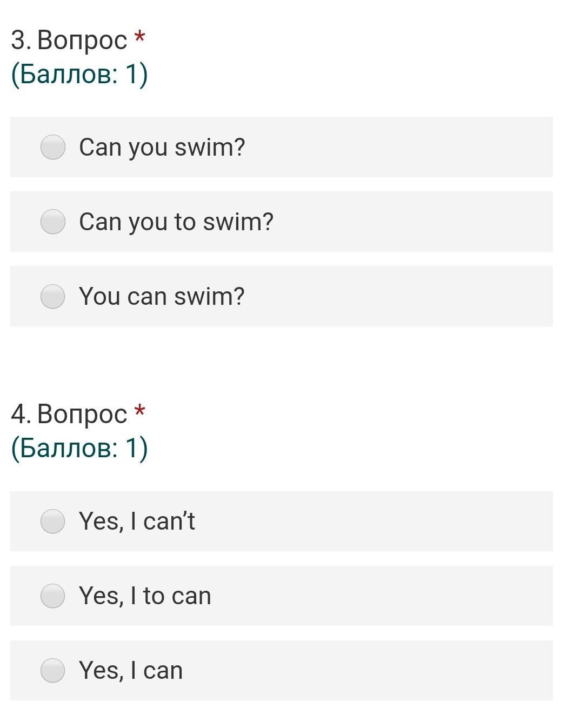This screenshot has height=728, width=573.
Task: Click the red asterisk beside question 4
Action: [140, 411]
